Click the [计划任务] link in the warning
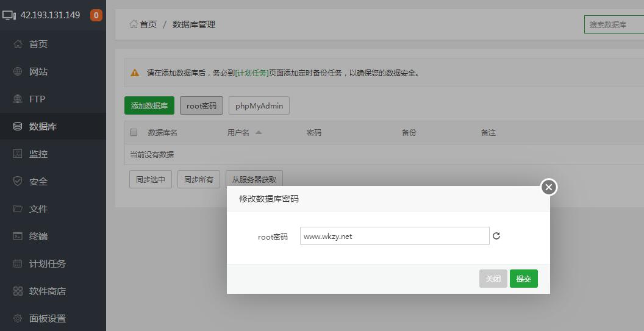Image resolution: width=644 pixels, height=331 pixels. [252, 73]
